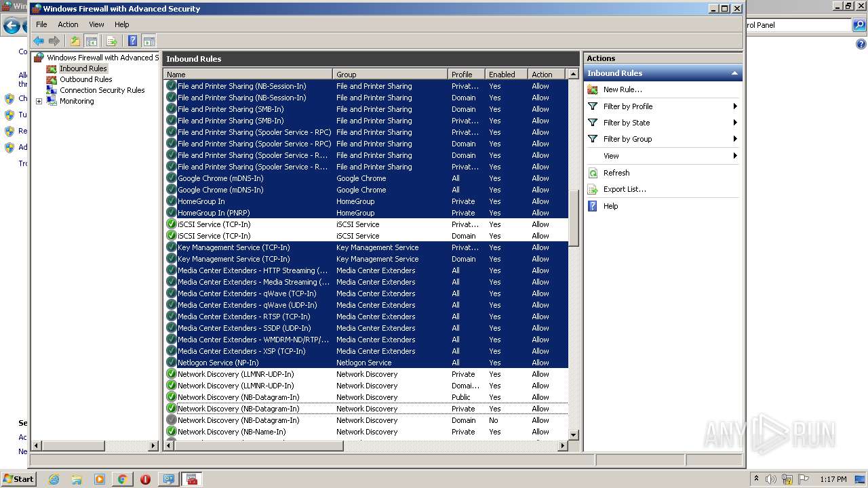Launch Google Chrome from the taskbar
The image size is (868, 488).
(x=122, y=479)
